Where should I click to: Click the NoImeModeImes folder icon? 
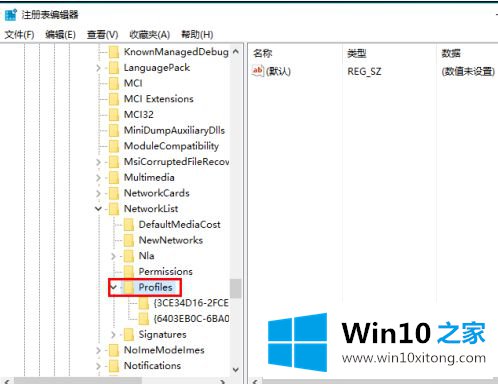114,350
